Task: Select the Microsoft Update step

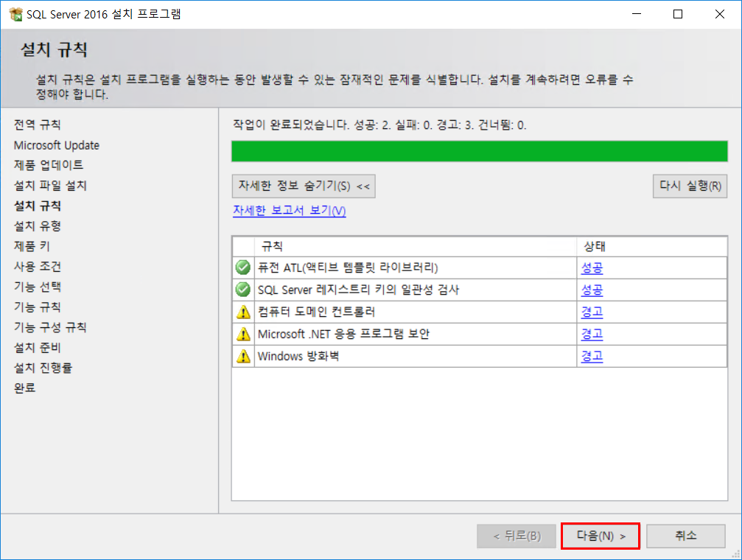Action: [x=56, y=145]
